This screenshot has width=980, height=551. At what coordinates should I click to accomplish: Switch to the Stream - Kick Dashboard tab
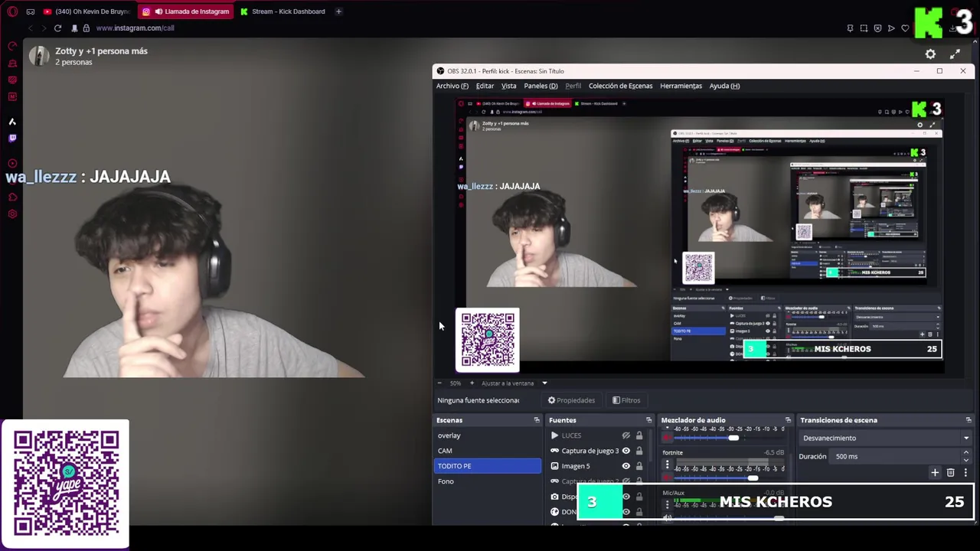(x=285, y=11)
